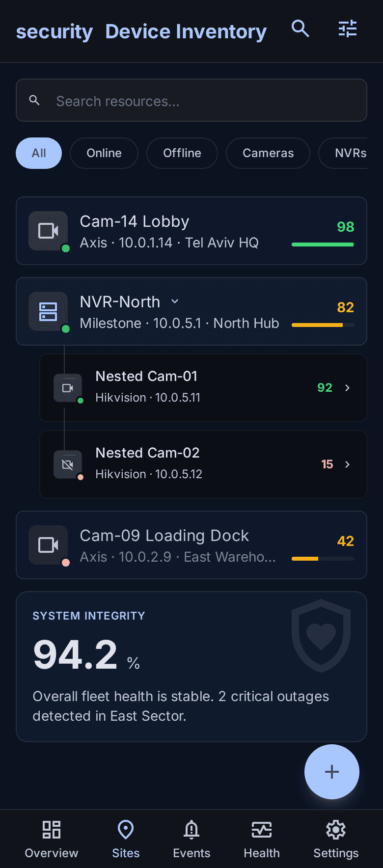Image resolution: width=383 pixels, height=868 pixels.
Task: Focus the Search resources field
Action: [191, 100]
